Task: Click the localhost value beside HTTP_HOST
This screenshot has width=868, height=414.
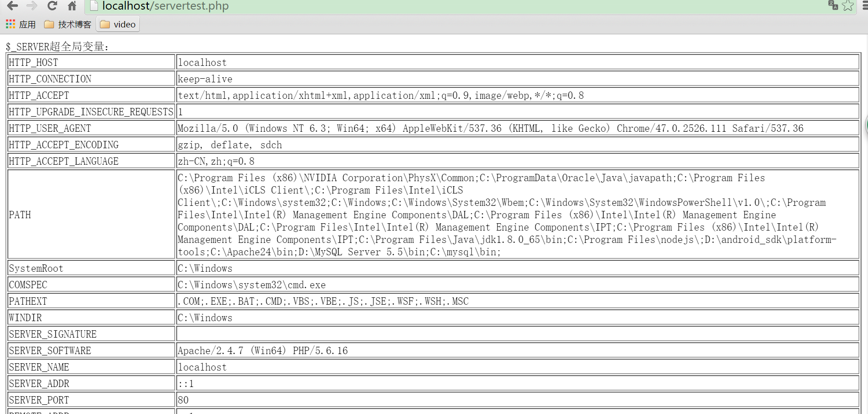Action: click(202, 63)
